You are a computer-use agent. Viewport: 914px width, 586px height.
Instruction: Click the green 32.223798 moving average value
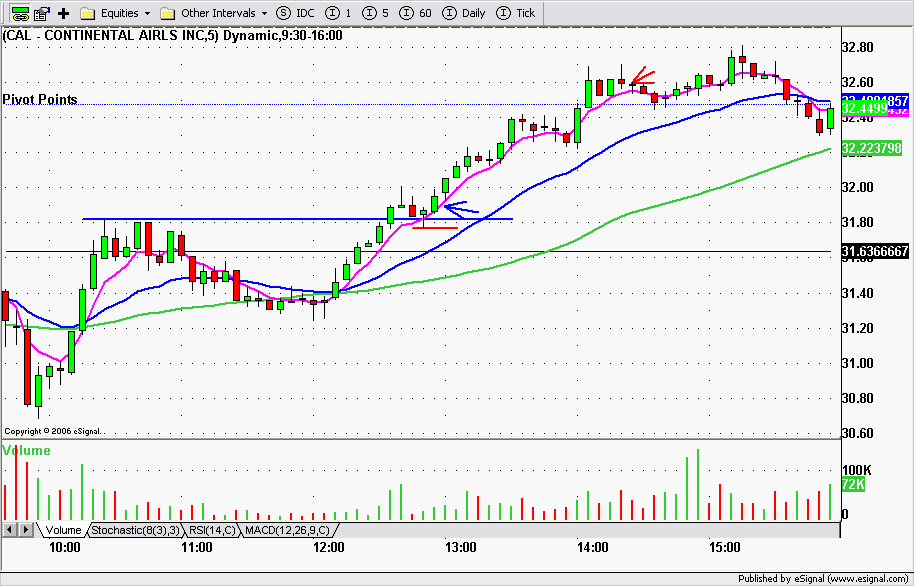pyautogui.click(x=871, y=148)
